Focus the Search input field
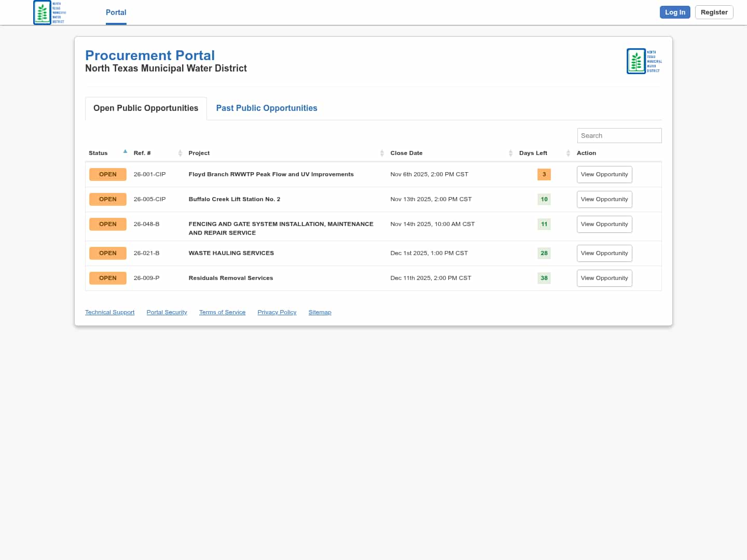Viewport: 747px width, 560px height. pos(619,135)
